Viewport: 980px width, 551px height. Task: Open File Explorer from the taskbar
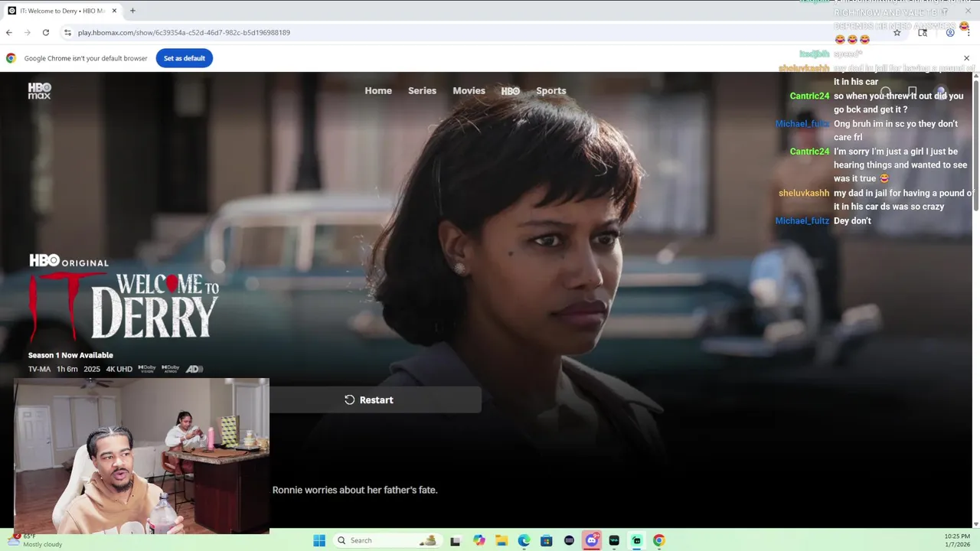point(501,540)
